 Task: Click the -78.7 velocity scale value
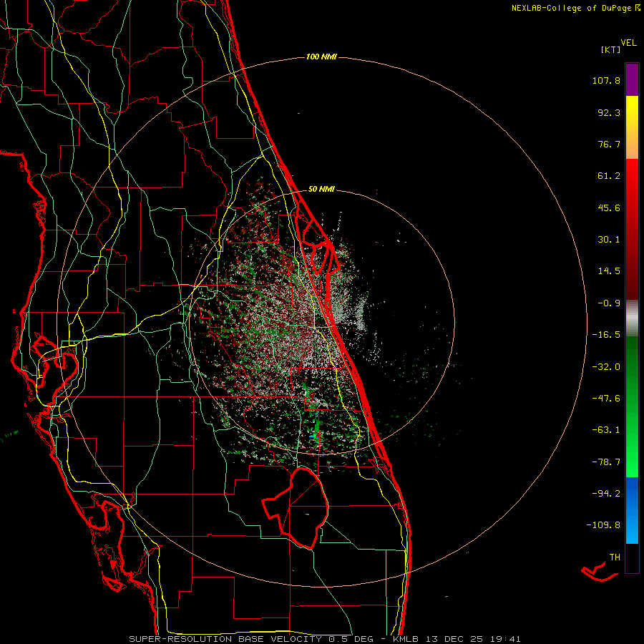pos(606,462)
